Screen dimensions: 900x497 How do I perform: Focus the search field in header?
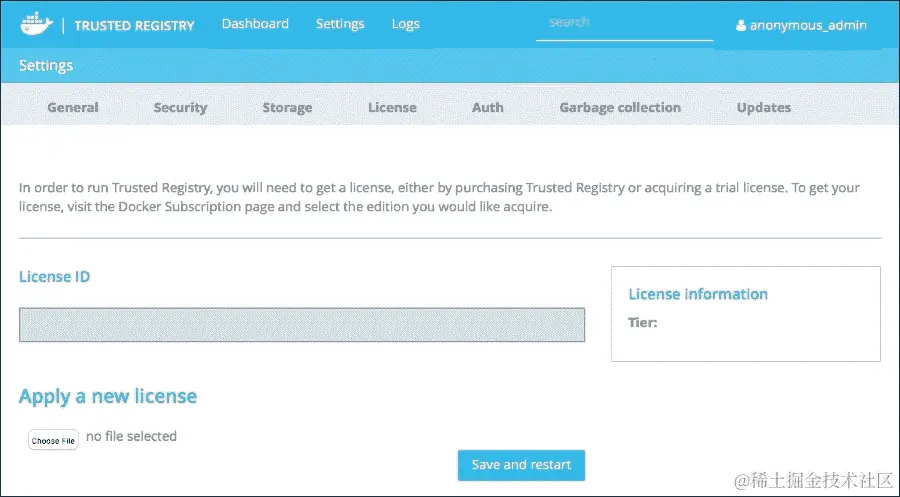click(624, 25)
